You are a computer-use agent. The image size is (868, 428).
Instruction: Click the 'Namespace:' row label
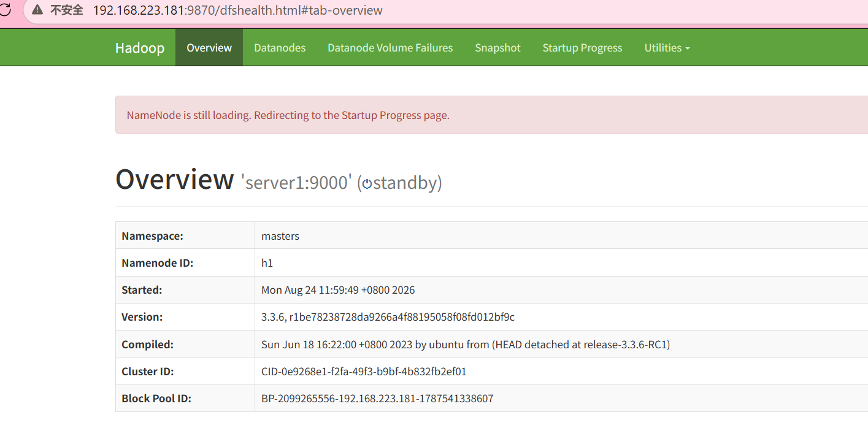tap(153, 236)
